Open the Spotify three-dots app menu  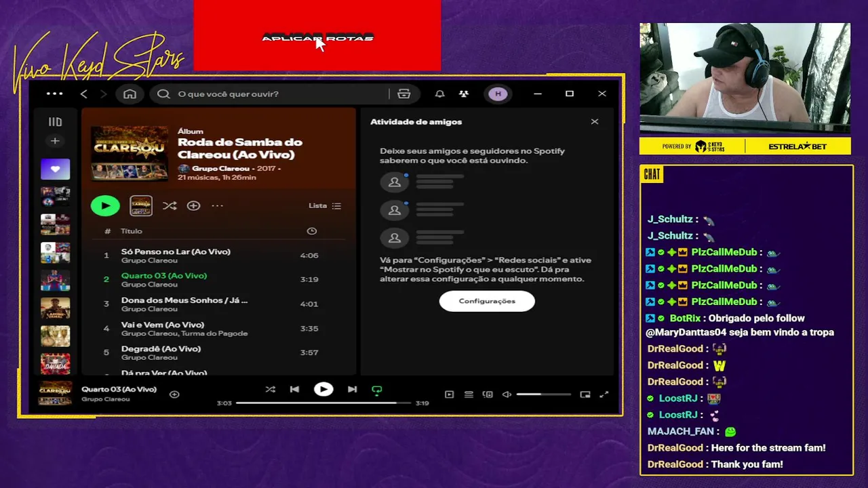[55, 94]
